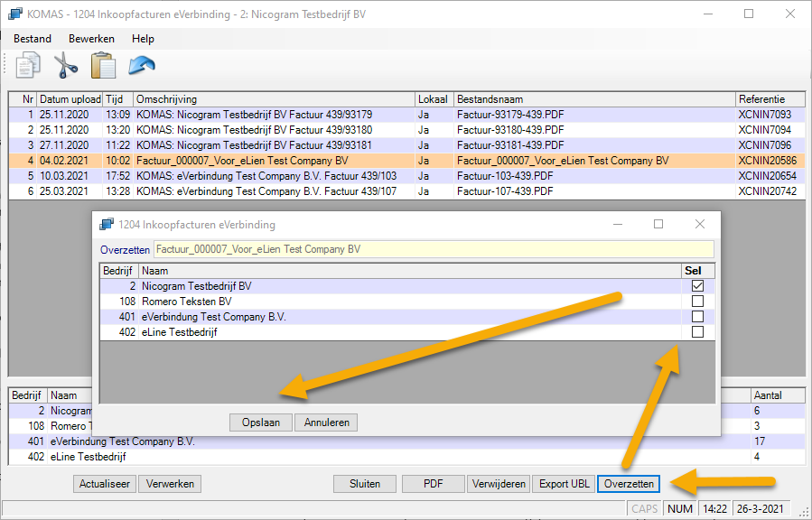Click the Opslaan button

pyautogui.click(x=261, y=422)
